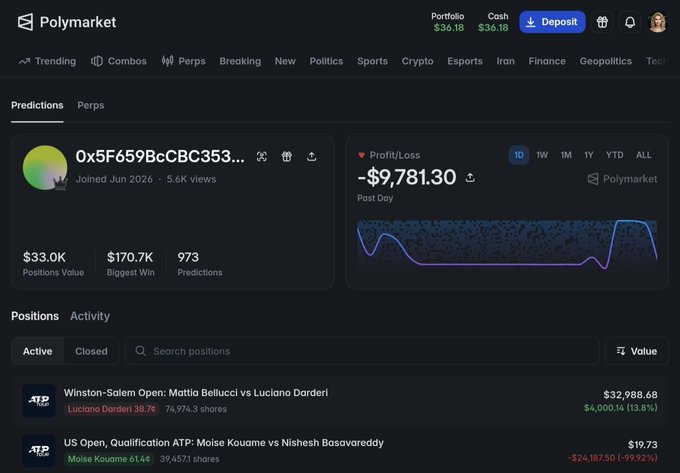Focus the Search positions field
This screenshot has height=473, width=680.
point(362,351)
